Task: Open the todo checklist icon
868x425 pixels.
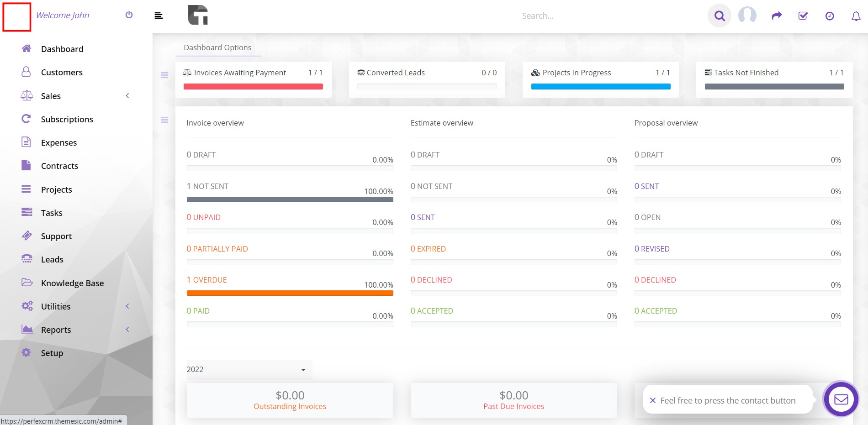Action: pyautogui.click(x=803, y=16)
